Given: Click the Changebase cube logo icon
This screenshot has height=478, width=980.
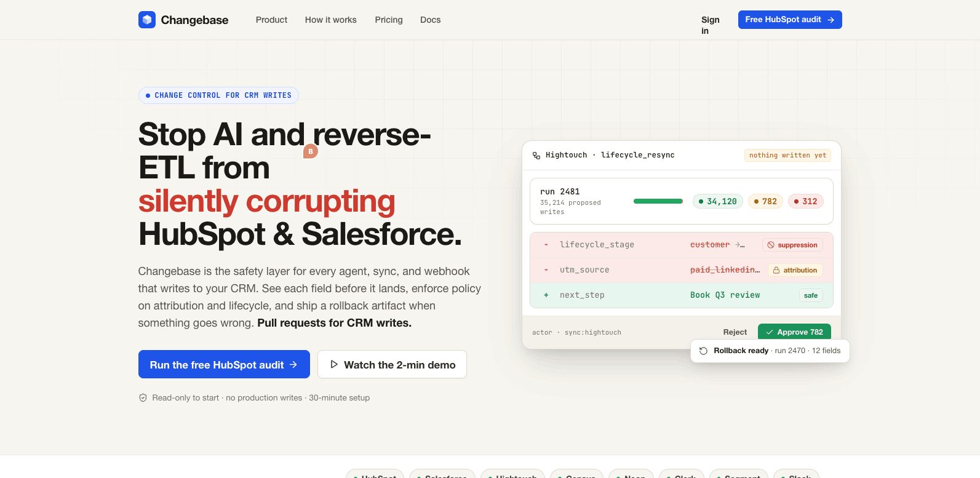Looking at the screenshot, I should [147, 20].
